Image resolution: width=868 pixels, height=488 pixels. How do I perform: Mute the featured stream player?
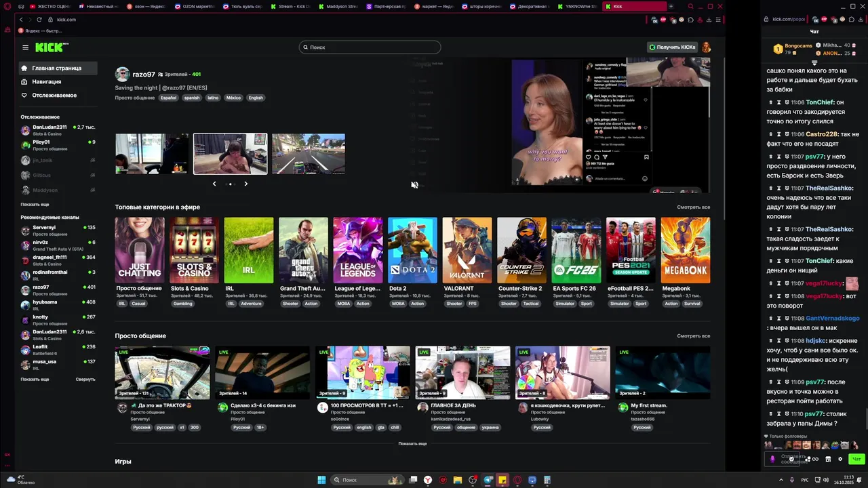point(414,185)
